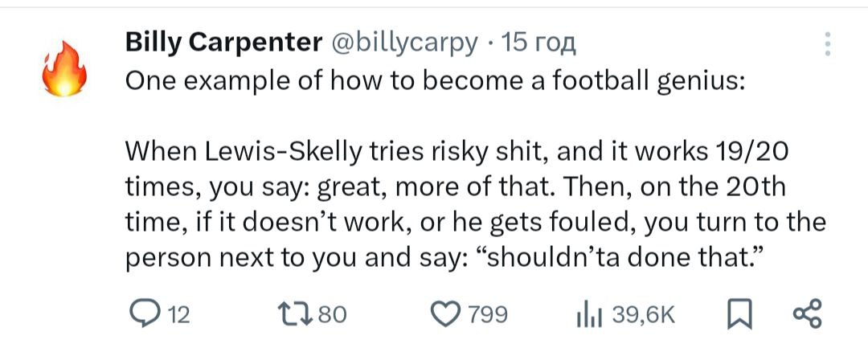Click the 39,6K views count

coord(644,314)
